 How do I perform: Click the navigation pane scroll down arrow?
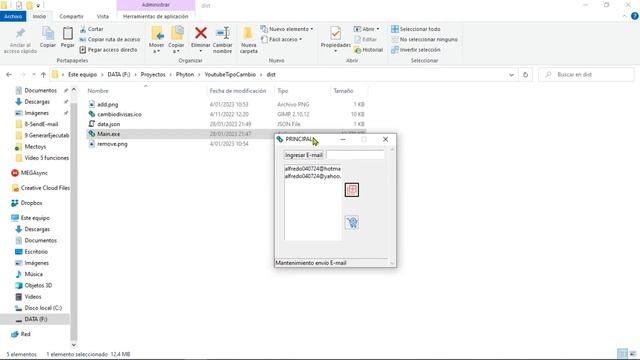(74, 345)
